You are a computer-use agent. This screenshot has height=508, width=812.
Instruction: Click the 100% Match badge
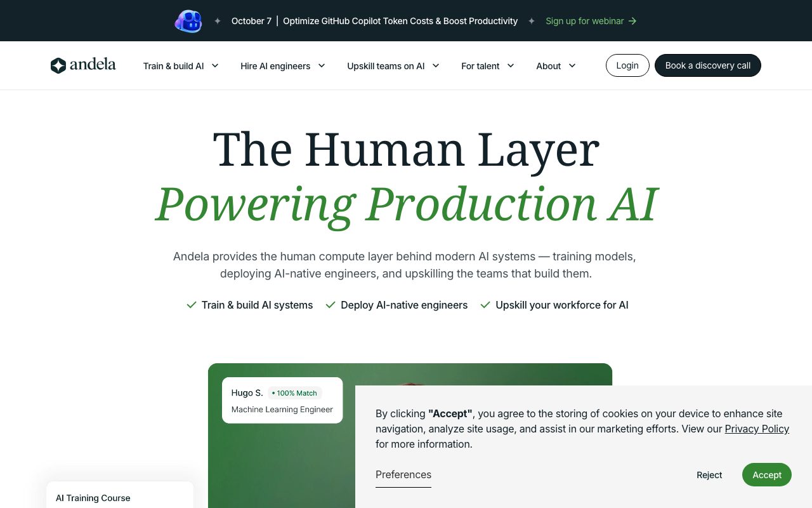click(294, 393)
